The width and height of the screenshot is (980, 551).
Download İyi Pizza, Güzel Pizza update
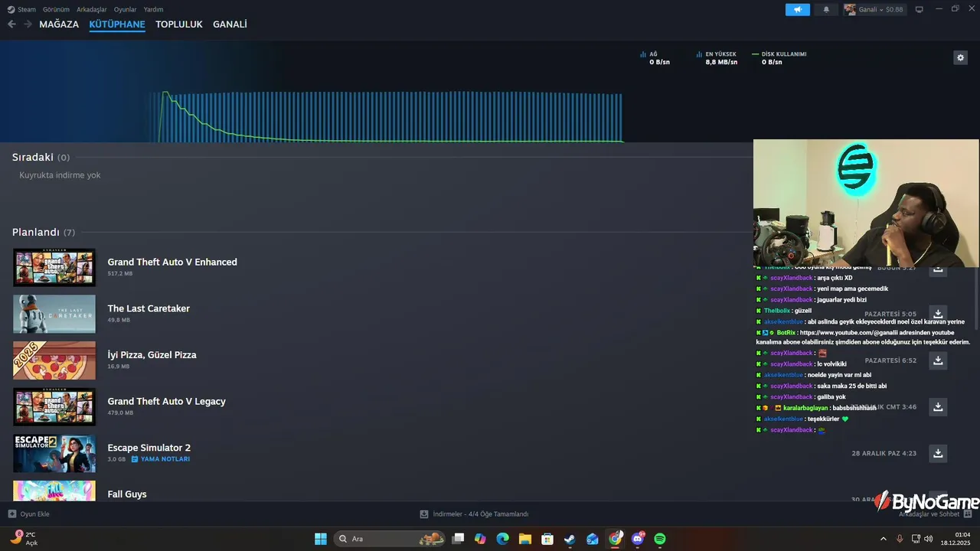click(x=938, y=360)
